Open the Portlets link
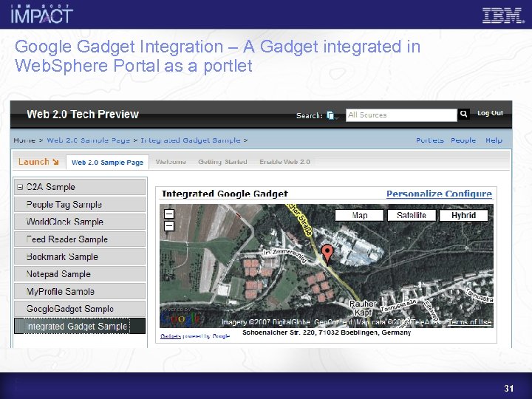Screen dimensions: 532x399 pos(430,140)
